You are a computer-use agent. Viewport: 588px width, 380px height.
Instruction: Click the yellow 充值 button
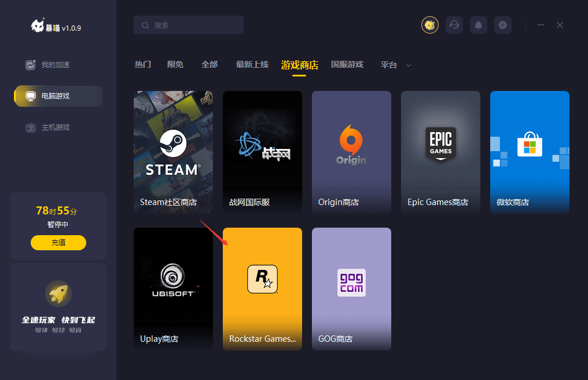[58, 243]
